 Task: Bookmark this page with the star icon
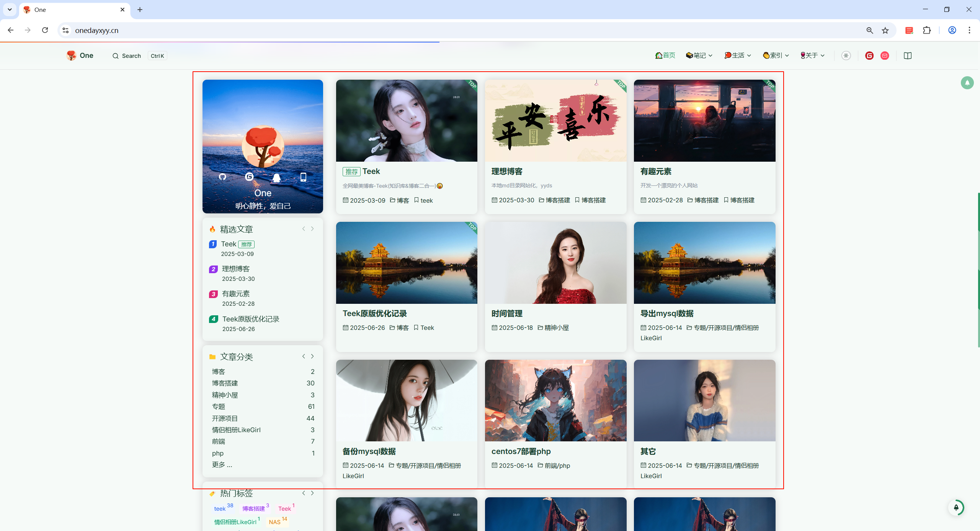tap(885, 30)
